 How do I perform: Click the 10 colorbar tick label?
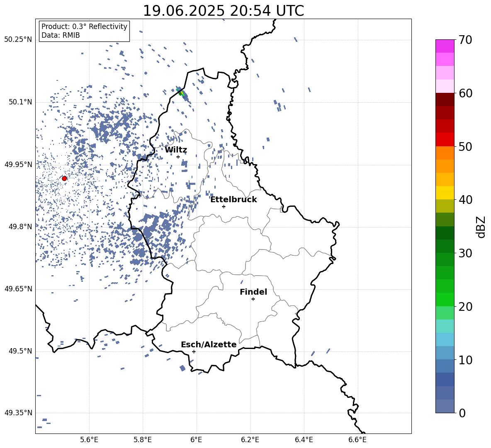pos(465,360)
